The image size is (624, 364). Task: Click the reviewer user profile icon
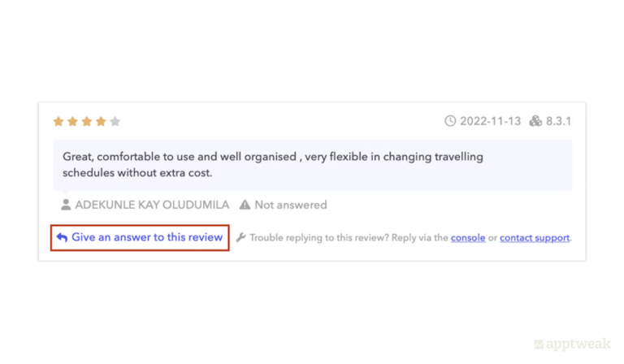point(66,205)
